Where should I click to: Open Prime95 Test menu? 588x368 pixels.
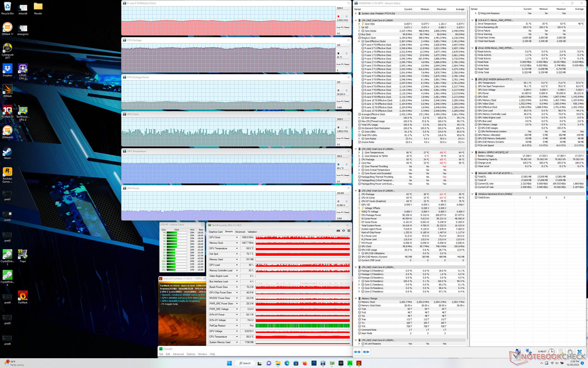coord(161,354)
